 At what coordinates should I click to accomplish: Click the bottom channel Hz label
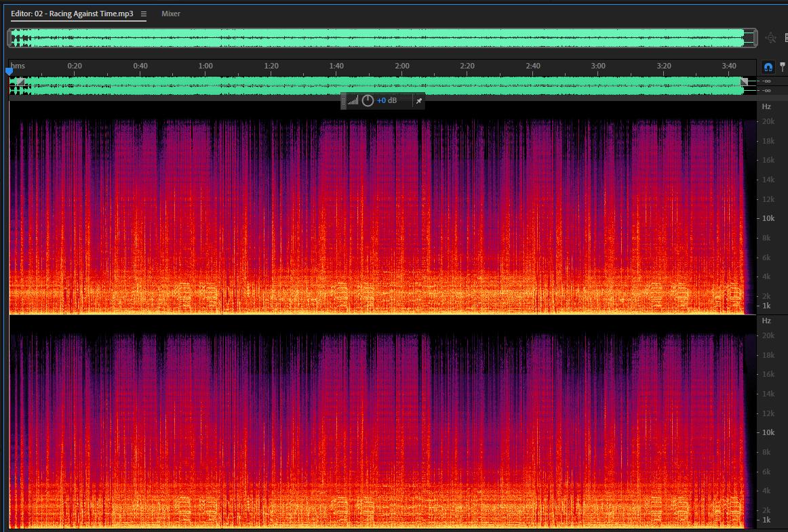(x=766, y=321)
